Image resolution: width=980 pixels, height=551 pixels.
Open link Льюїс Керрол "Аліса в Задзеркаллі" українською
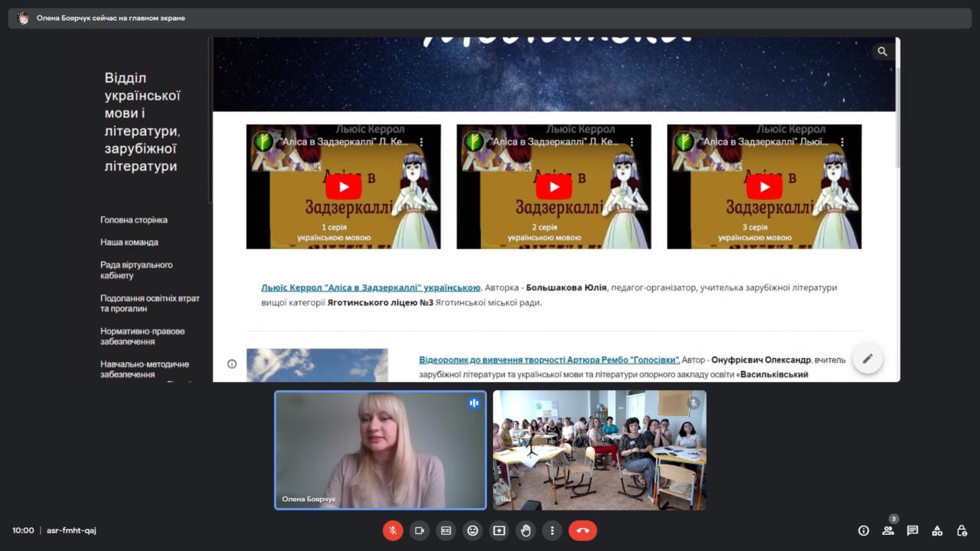click(x=371, y=288)
